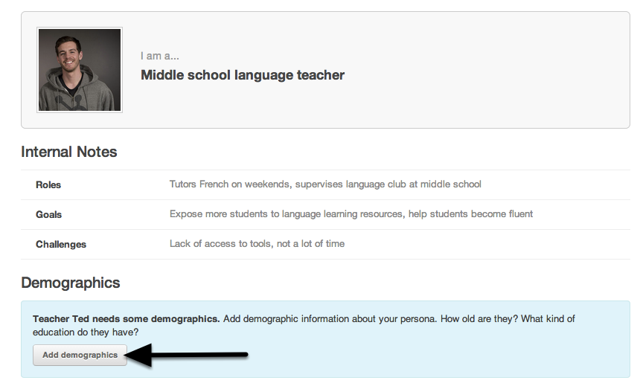The width and height of the screenshot is (640, 389).
Task: Click the Add demographics button
Action: [x=80, y=355]
